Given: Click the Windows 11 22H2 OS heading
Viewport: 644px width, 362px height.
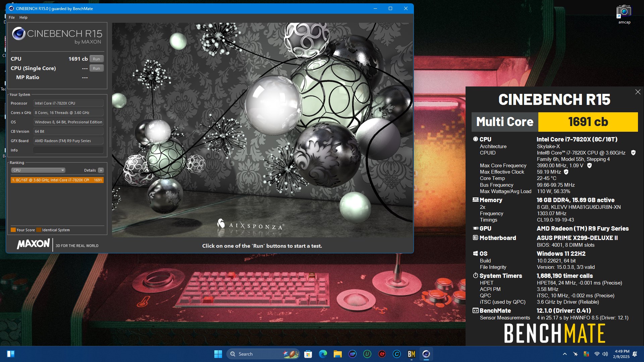Looking at the screenshot, I should tap(561, 254).
